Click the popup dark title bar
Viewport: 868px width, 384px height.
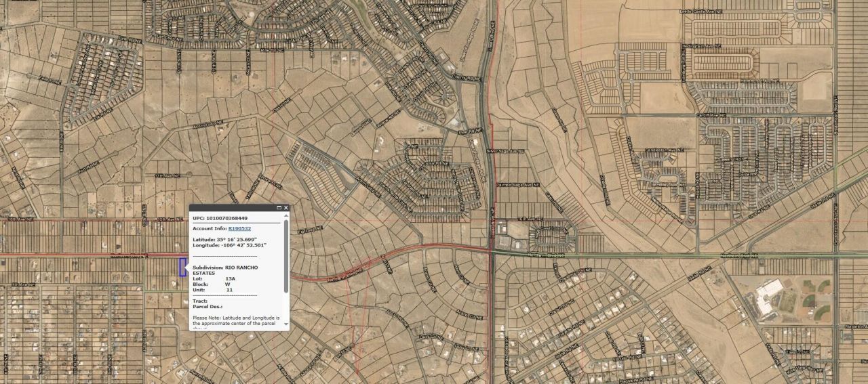click(231, 208)
